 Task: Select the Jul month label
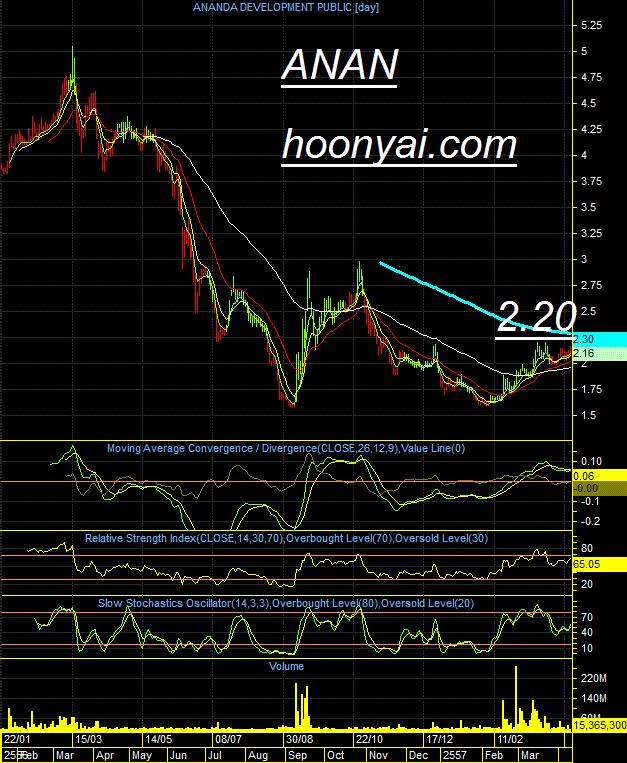click(x=215, y=755)
